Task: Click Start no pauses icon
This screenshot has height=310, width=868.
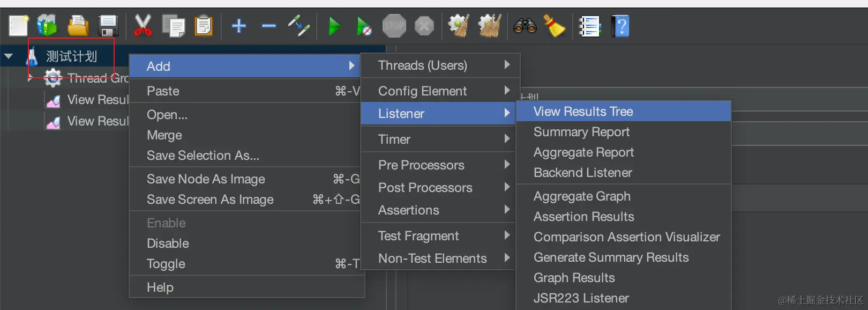Action: tap(364, 26)
